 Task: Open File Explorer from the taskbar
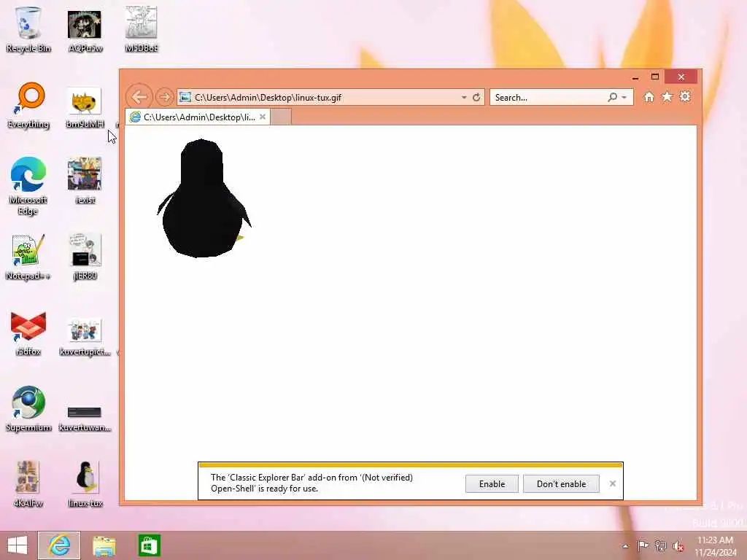[104, 545]
